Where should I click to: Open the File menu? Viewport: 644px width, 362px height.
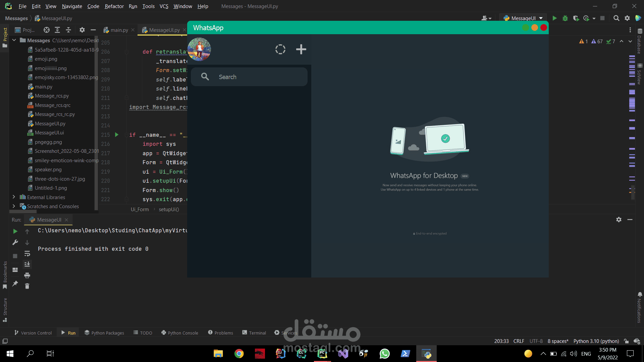point(22,6)
